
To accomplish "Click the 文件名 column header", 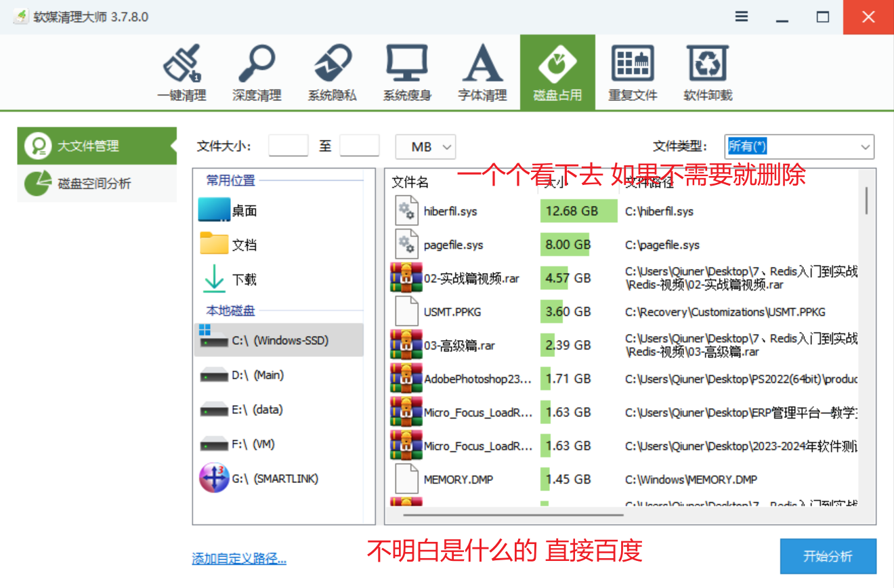I will click(410, 182).
